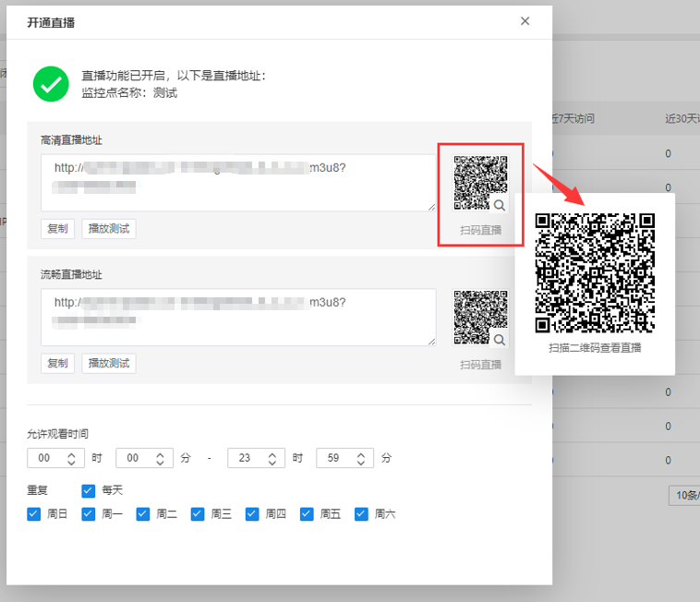Open the page-size dropdown in the background table
The height and width of the screenshot is (602, 700).
684,495
